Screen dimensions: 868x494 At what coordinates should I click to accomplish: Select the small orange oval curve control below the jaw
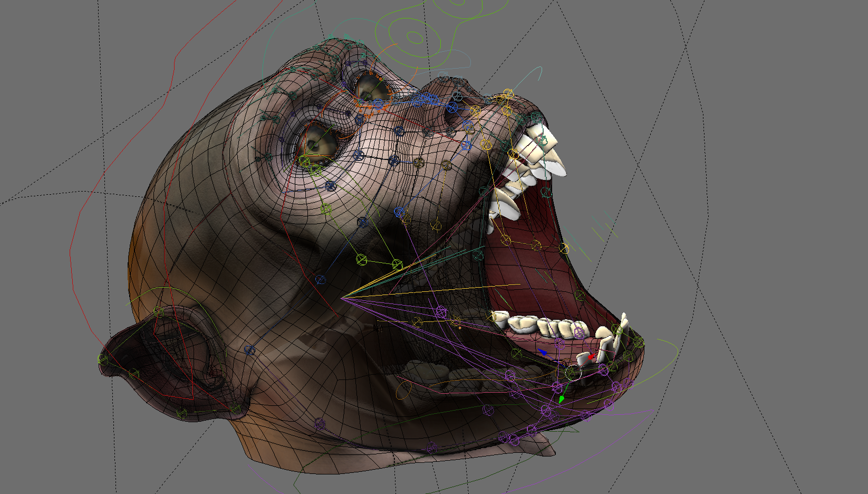click(404, 389)
